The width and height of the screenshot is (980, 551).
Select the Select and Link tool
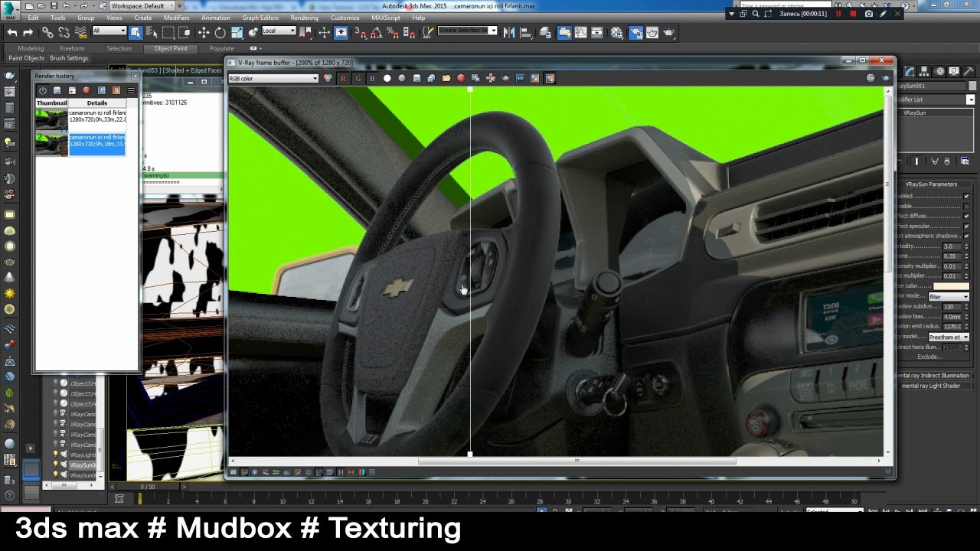[47, 32]
